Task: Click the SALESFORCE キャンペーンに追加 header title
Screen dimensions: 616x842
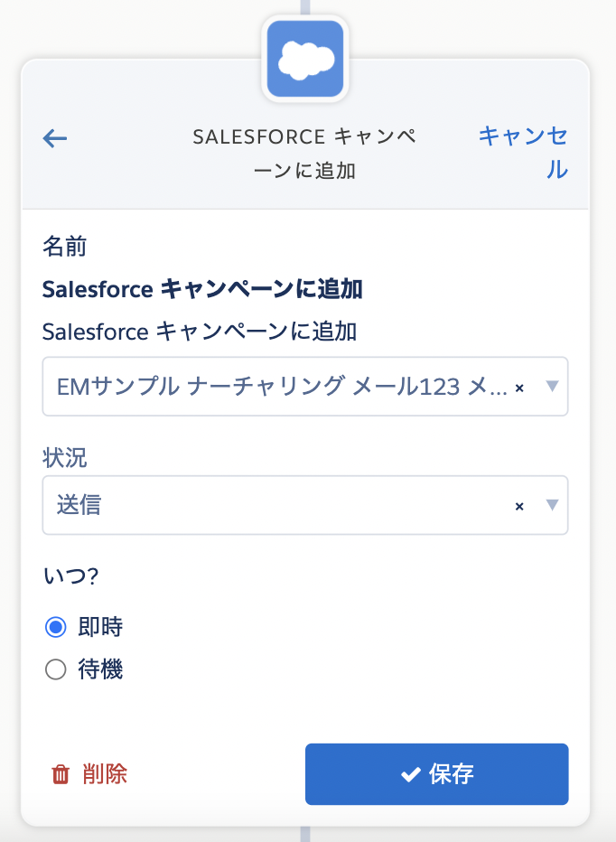Action: 304,154
